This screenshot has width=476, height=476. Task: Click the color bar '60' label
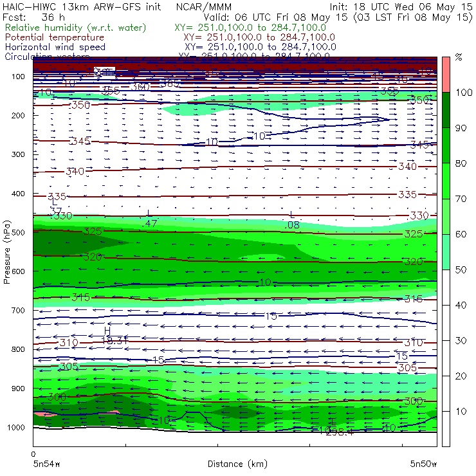point(461,234)
